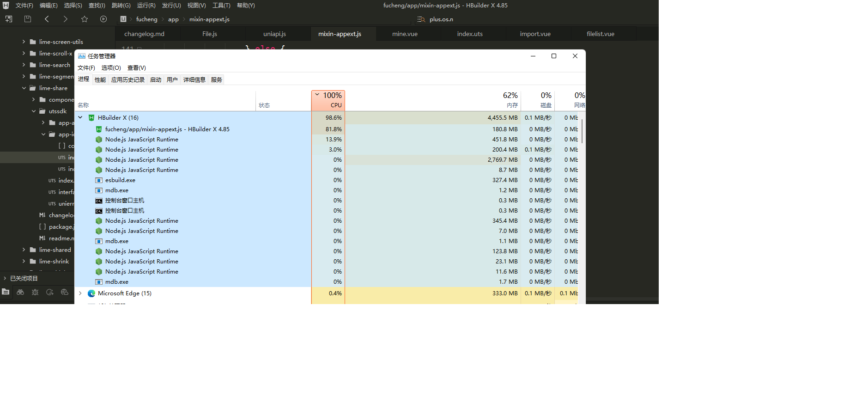
Task: Open the changelog.md editor tab
Action: pyautogui.click(x=144, y=34)
